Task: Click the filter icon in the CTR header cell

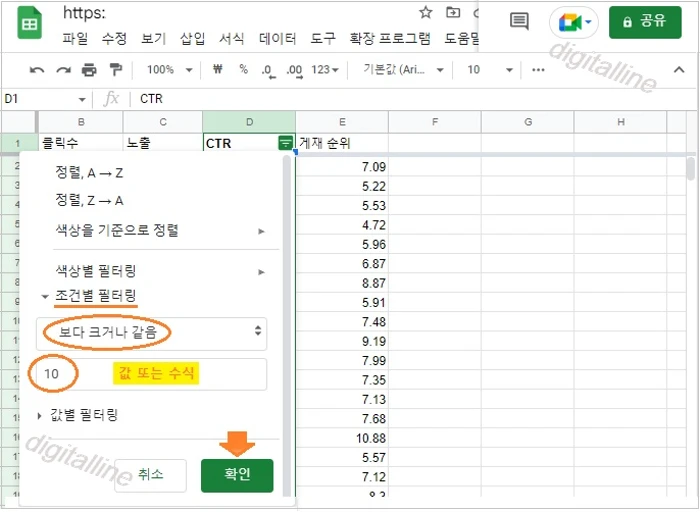Action: click(285, 143)
